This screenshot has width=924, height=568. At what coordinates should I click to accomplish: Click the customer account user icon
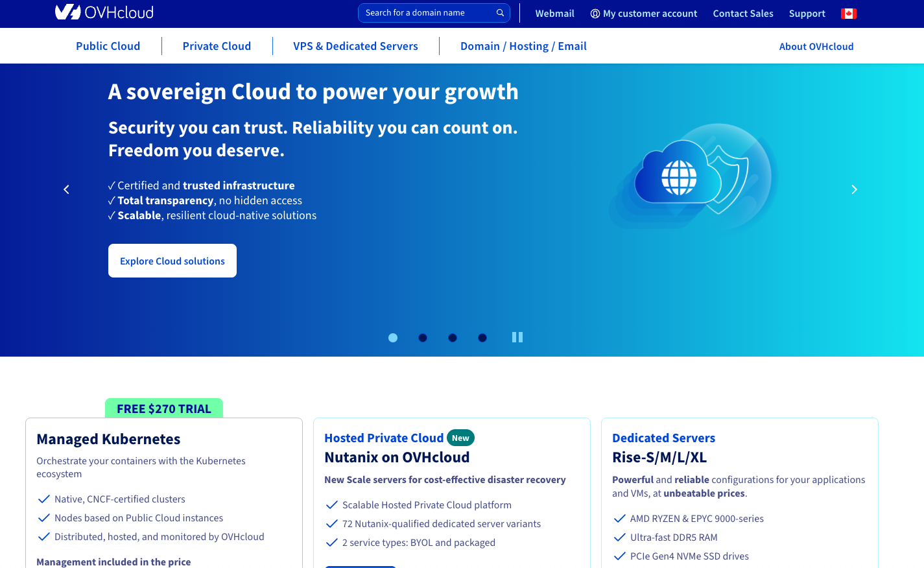coord(595,14)
